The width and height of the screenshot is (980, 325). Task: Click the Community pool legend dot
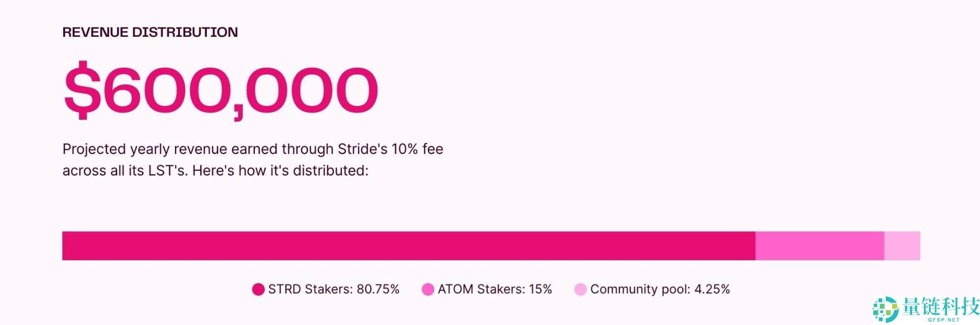[x=580, y=290]
